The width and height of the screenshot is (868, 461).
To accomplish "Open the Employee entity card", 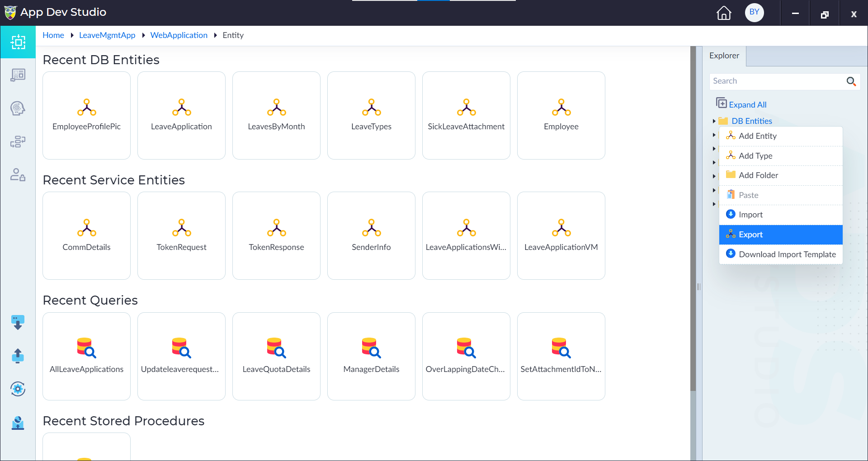I will click(x=561, y=115).
